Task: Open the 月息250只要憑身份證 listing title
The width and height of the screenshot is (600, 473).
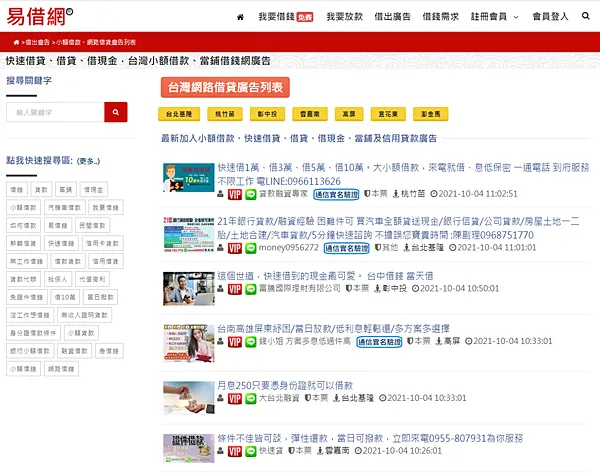Action: click(x=285, y=385)
